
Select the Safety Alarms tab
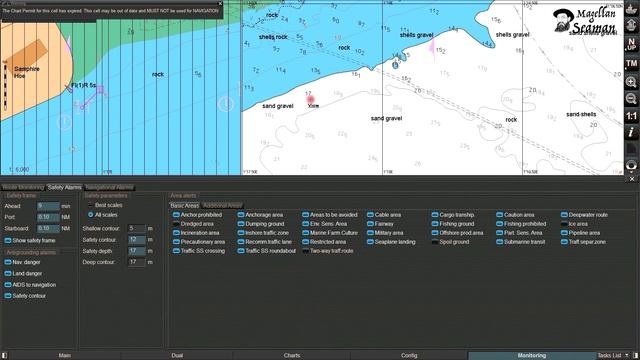click(x=64, y=187)
